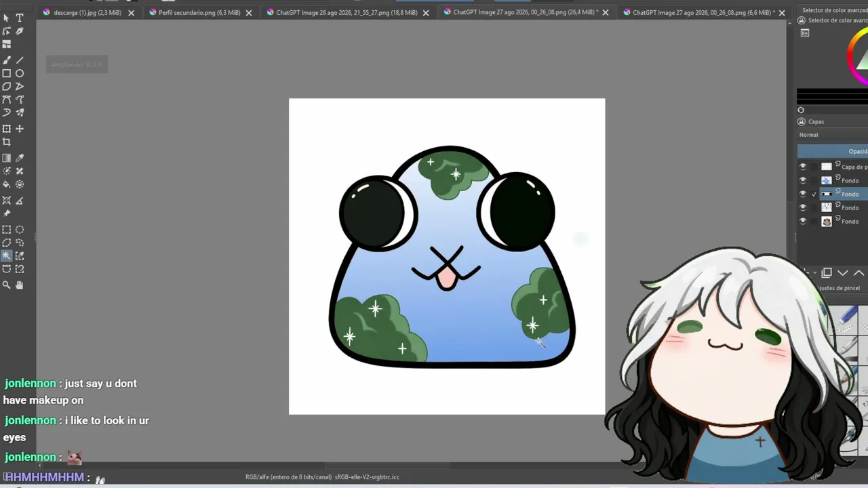The width and height of the screenshot is (868, 488).
Task: Select the Polyline tool
Action: click(20, 87)
